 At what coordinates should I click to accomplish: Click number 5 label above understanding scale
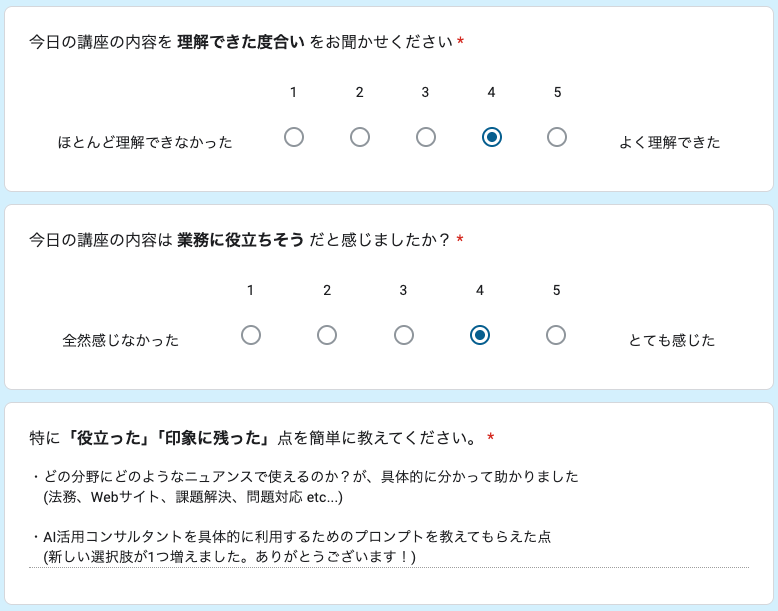click(x=557, y=92)
